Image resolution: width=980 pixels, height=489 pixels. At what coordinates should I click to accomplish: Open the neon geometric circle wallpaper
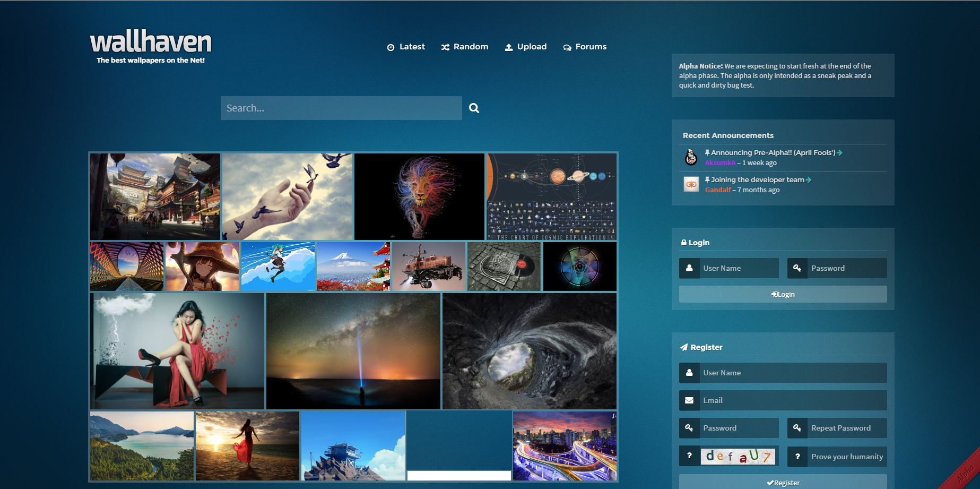tap(580, 267)
